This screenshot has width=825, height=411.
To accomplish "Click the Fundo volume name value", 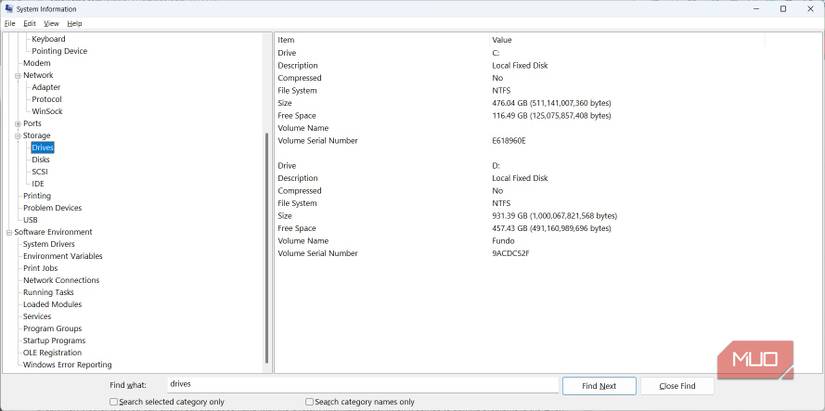I will point(503,241).
